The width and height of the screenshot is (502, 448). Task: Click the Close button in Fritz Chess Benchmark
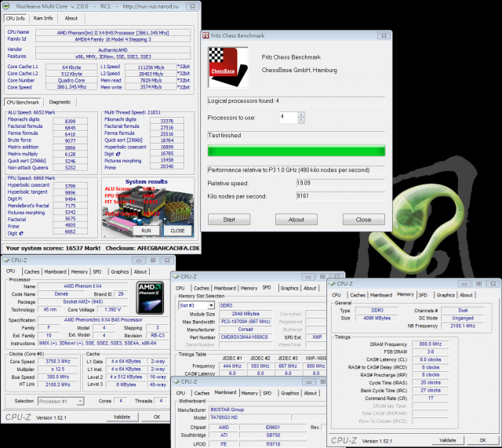(x=364, y=220)
